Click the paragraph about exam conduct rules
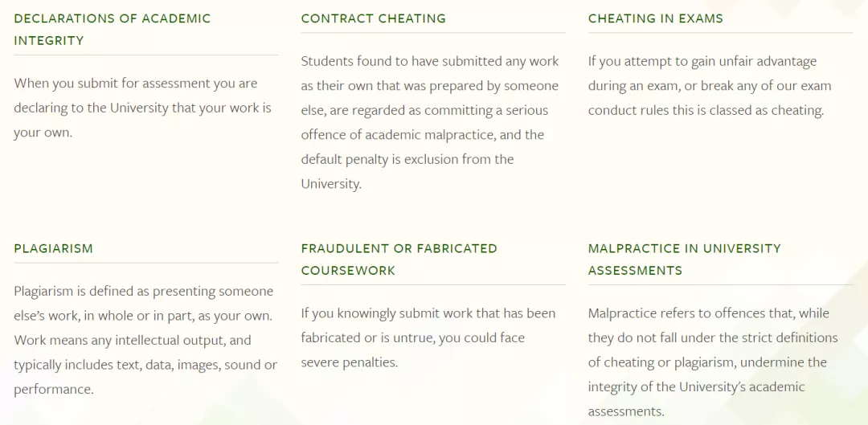Screen dimensions: 868x425 710,86
